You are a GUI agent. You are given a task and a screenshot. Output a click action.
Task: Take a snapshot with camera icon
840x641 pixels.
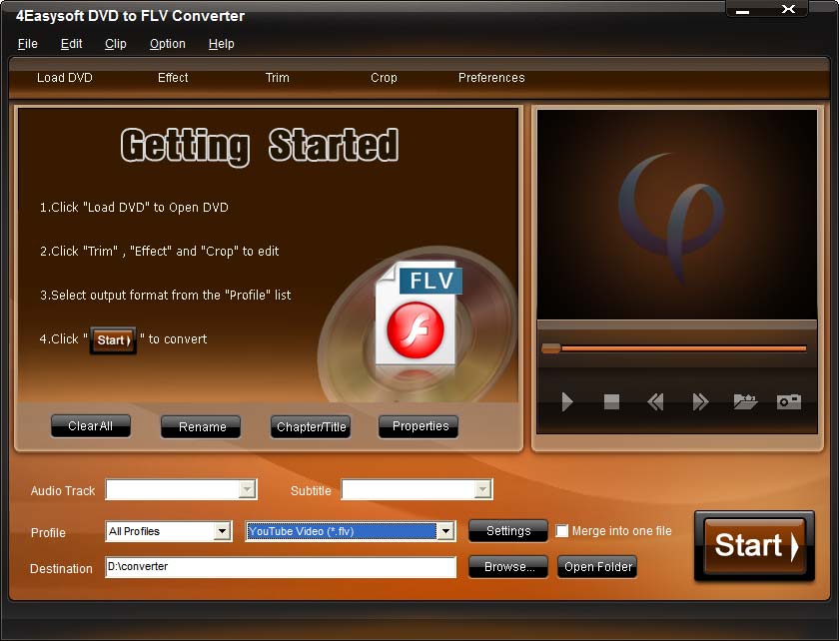pos(789,401)
